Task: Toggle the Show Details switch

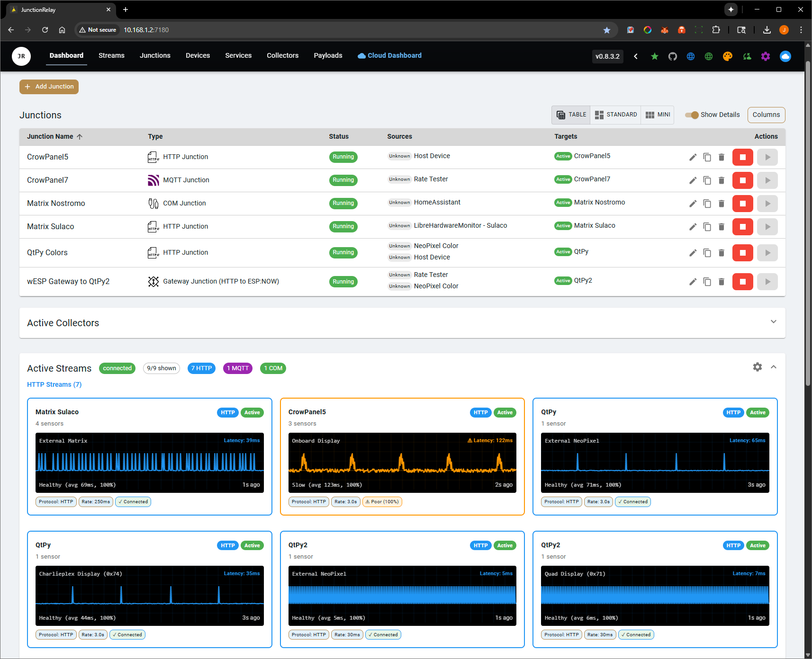Action: [x=692, y=115]
